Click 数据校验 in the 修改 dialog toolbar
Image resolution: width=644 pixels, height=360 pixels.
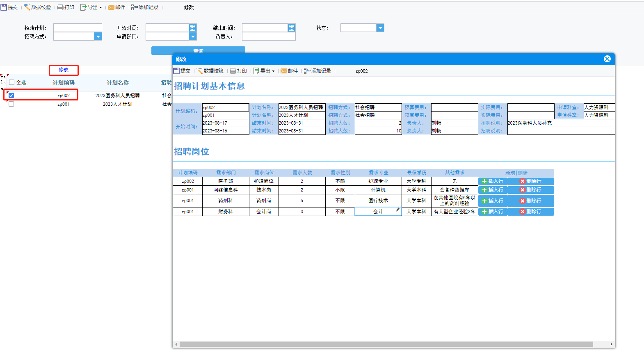tap(210, 71)
